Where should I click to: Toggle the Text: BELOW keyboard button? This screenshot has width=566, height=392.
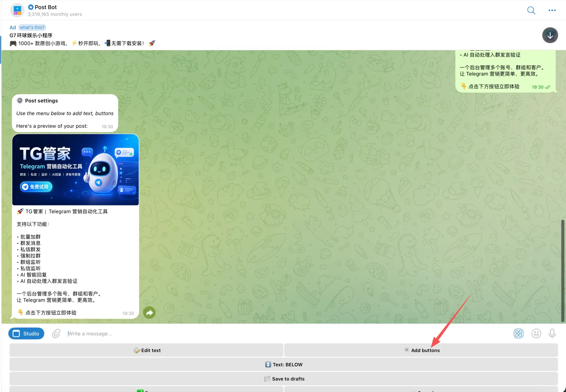pos(284,364)
